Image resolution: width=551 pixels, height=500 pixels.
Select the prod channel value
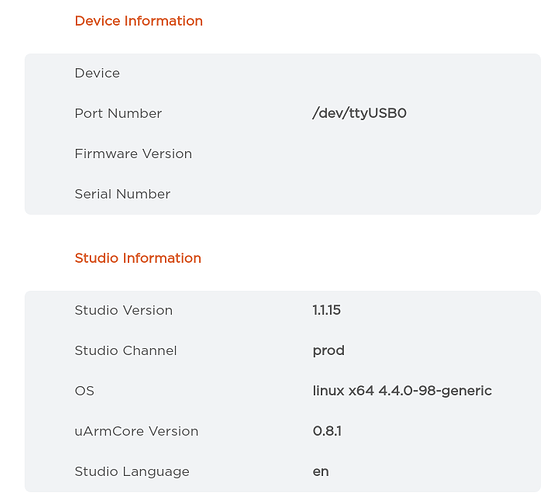coord(329,351)
